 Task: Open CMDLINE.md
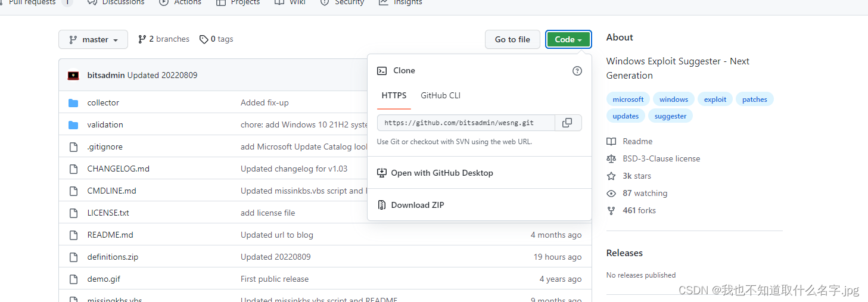(112, 191)
